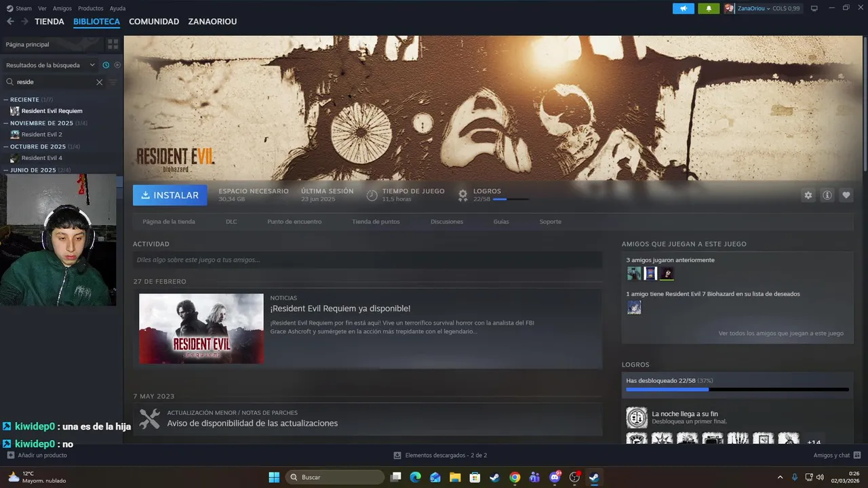
Task: Open Amigos y chat panel
Action: click(837, 455)
